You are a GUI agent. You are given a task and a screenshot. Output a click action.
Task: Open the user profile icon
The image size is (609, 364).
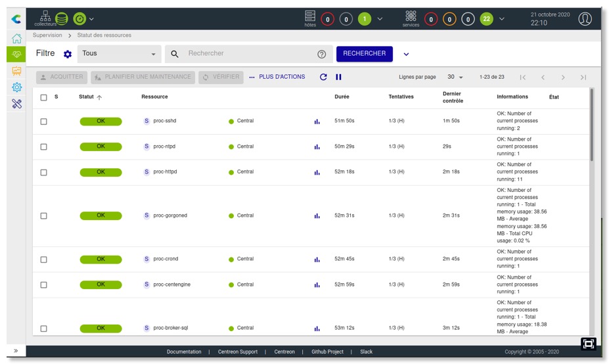tap(585, 18)
